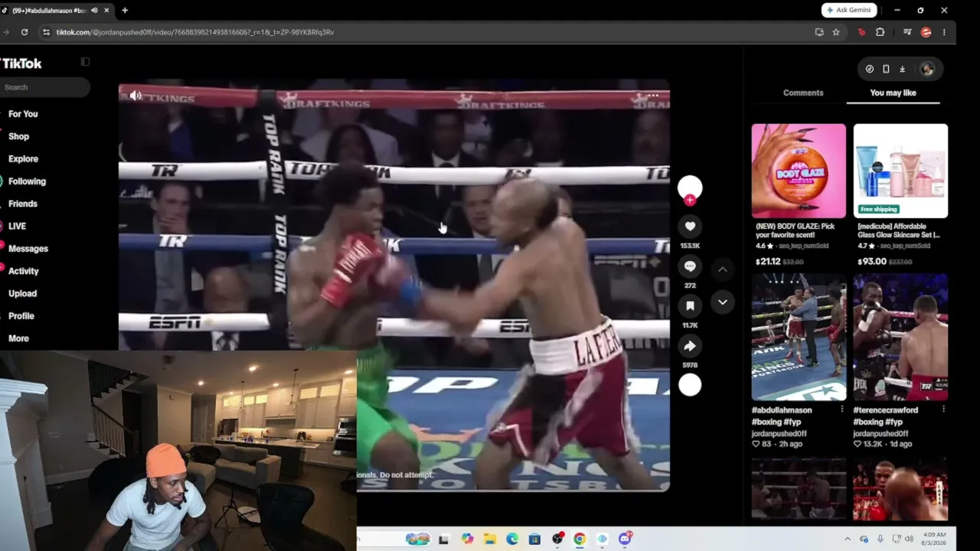Open the Chrome media control icon
The image size is (980, 551).
(x=907, y=32)
